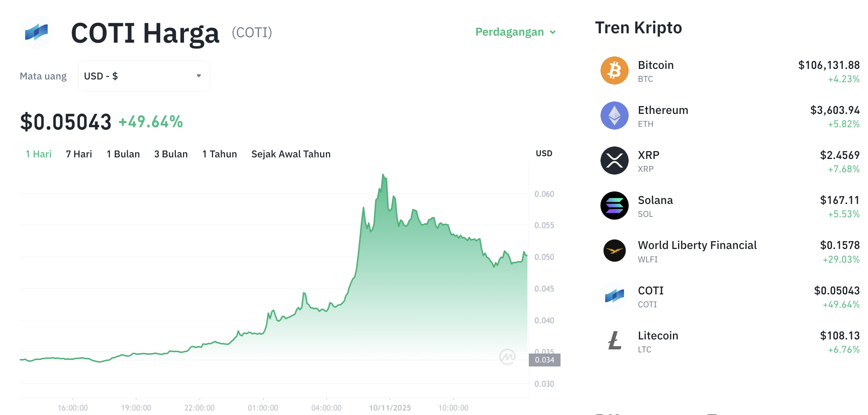The height and width of the screenshot is (415, 868).
Task: Select the 1 Hari active range
Action: coord(38,154)
